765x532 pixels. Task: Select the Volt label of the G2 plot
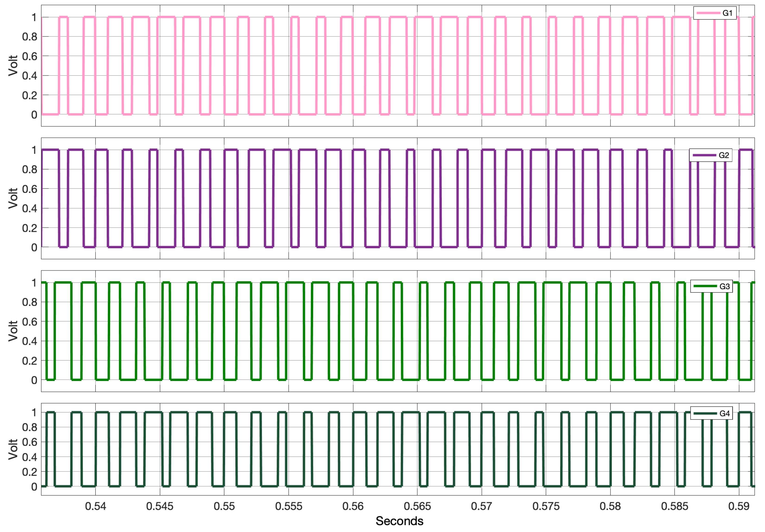pyautogui.click(x=13, y=198)
